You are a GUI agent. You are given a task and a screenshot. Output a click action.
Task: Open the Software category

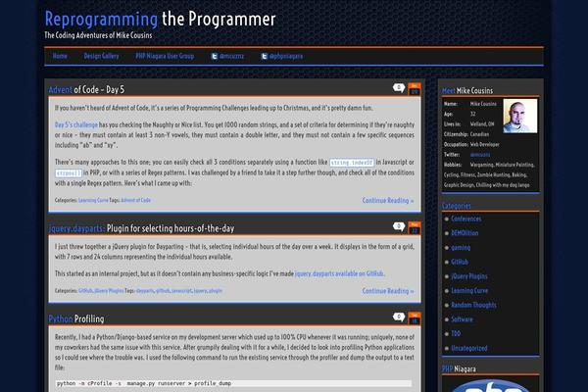[x=462, y=319]
